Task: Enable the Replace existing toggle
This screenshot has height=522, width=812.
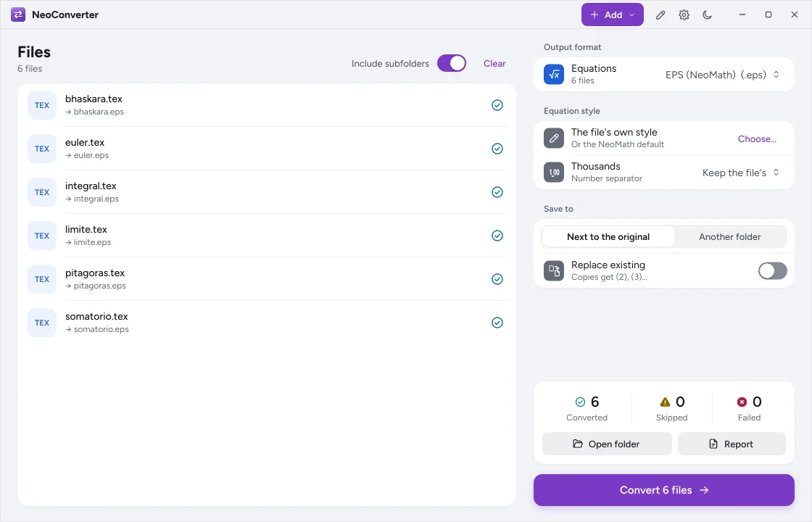Action: pos(773,271)
